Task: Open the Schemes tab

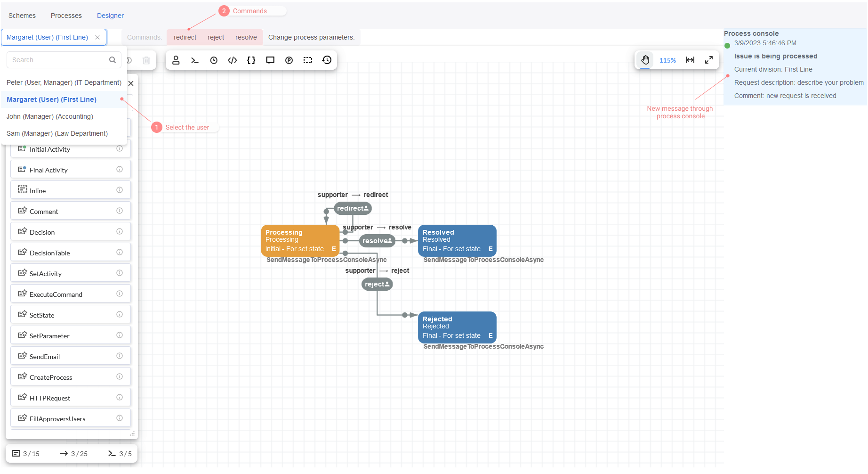Action: [x=22, y=16]
